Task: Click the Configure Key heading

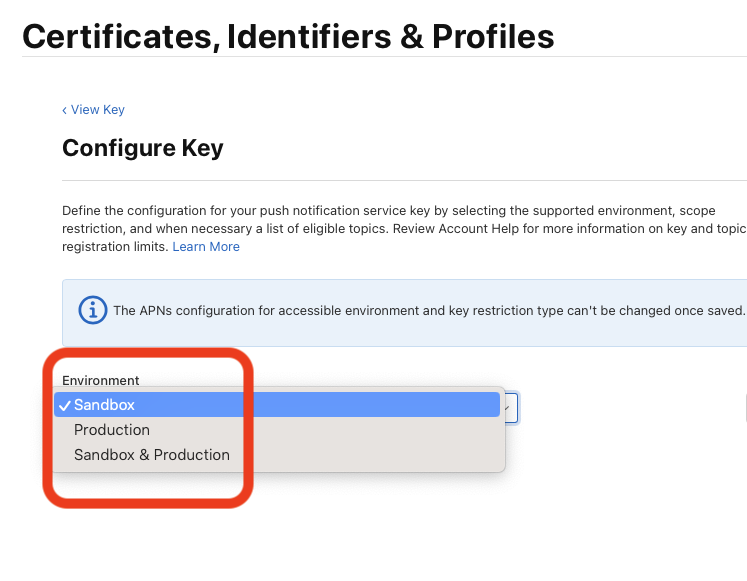Action: (143, 149)
